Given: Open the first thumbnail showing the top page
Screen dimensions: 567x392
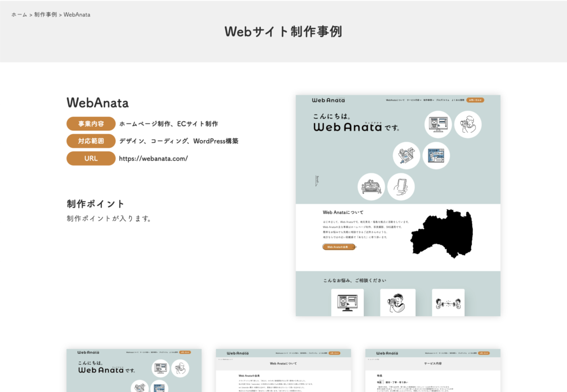Looking at the screenshot, I should coord(134,370).
